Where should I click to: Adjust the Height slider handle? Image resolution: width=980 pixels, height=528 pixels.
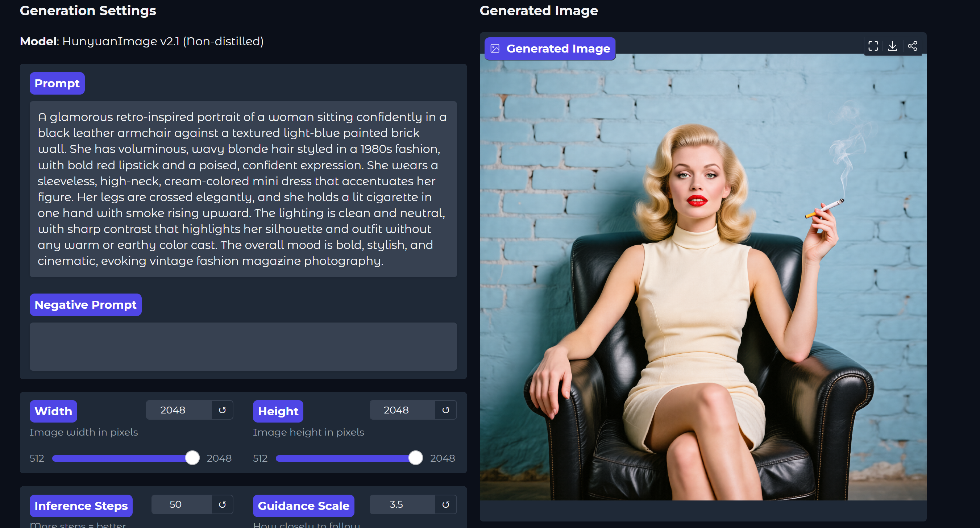coord(415,458)
